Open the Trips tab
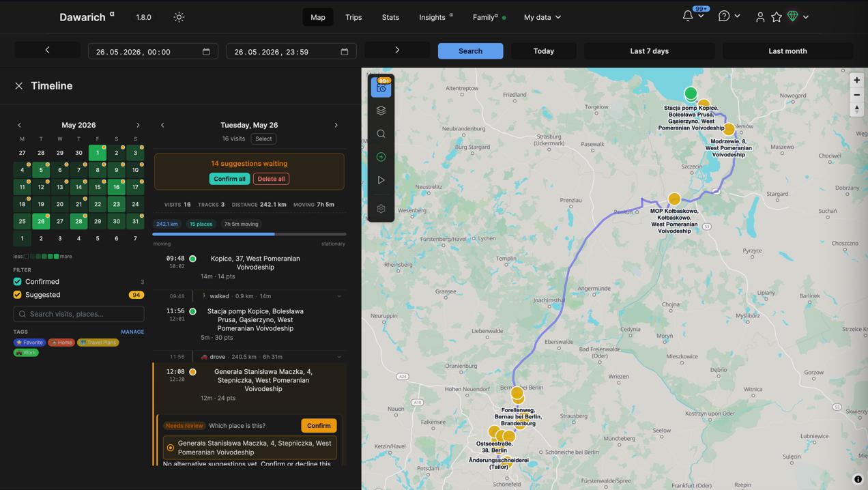The image size is (868, 490). (x=353, y=17)
